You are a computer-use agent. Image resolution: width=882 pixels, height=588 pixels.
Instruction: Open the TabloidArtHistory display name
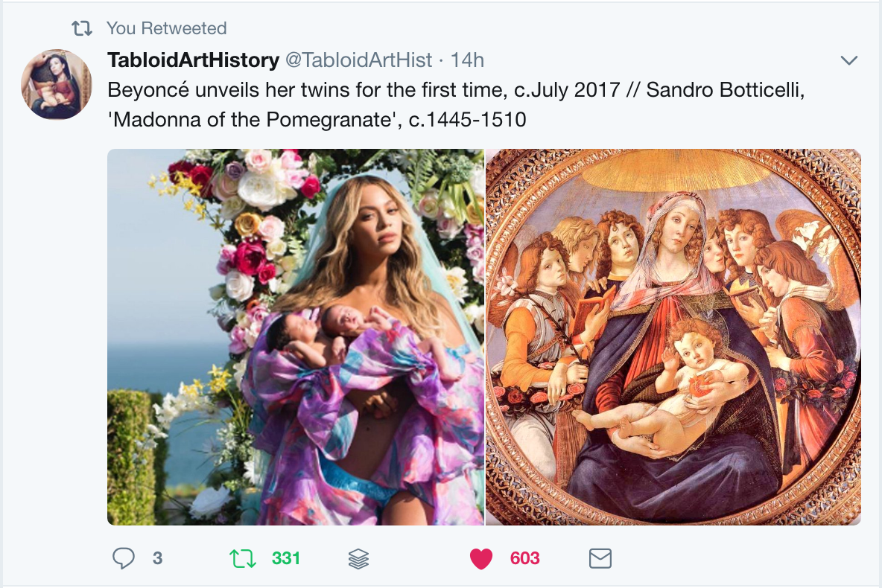tap(193, 60)
